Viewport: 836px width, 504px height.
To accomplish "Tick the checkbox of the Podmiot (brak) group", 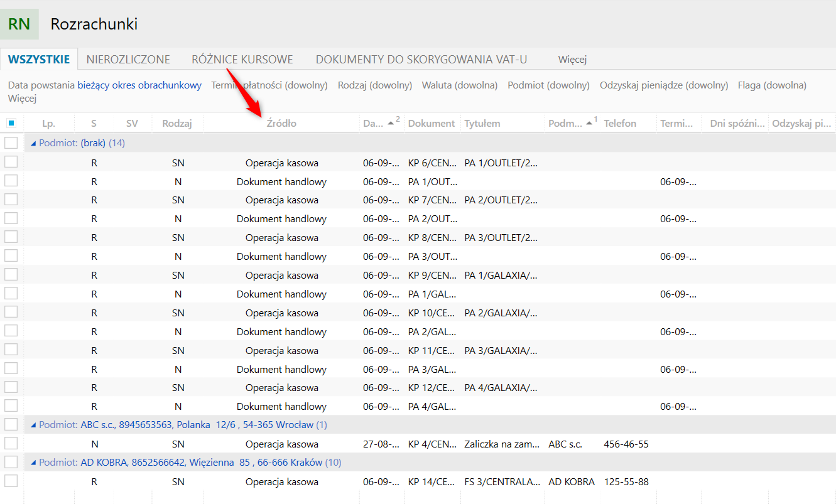I will 11,143.
